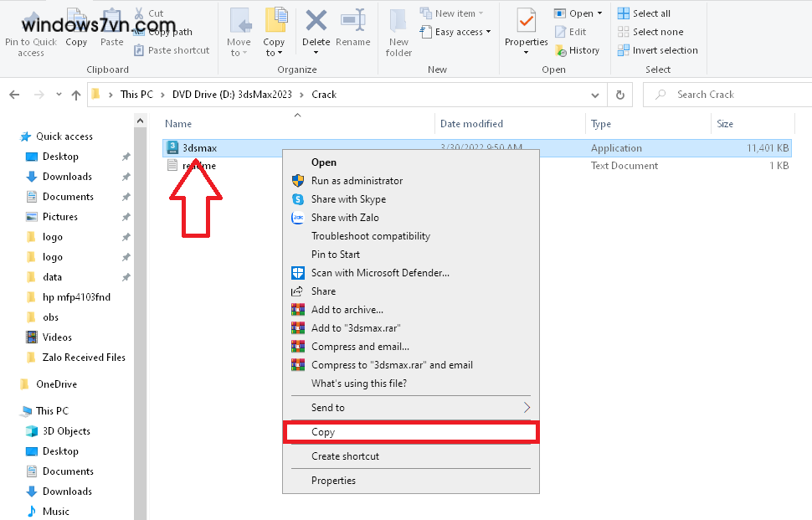Click the Rename icon in the ribbon
The height and width of the screenshot is (520, 812).
pos(352,28)
